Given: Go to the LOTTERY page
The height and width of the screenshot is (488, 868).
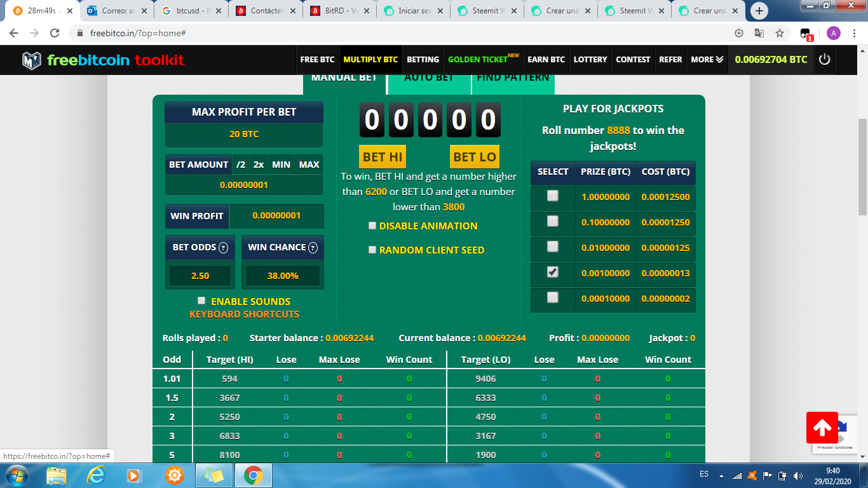Looking at the screenshot, I should [590, 60].
